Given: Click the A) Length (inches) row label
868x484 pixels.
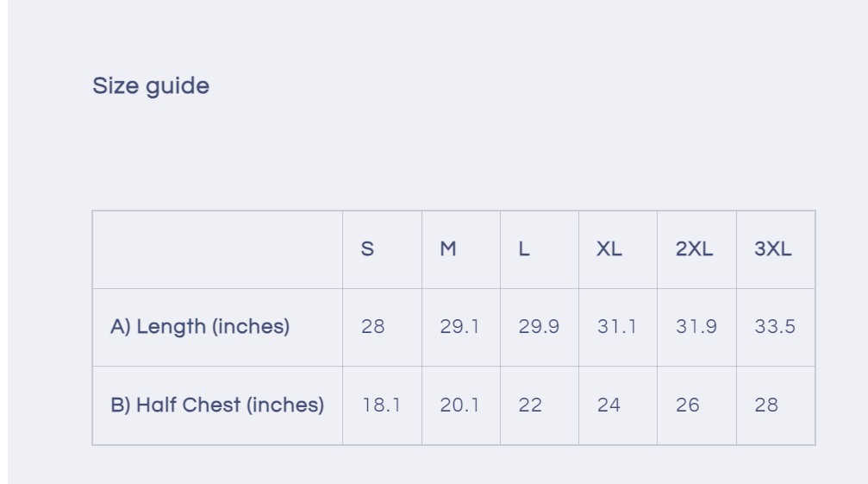Looking at the screenshot, I should coord(200,327).
